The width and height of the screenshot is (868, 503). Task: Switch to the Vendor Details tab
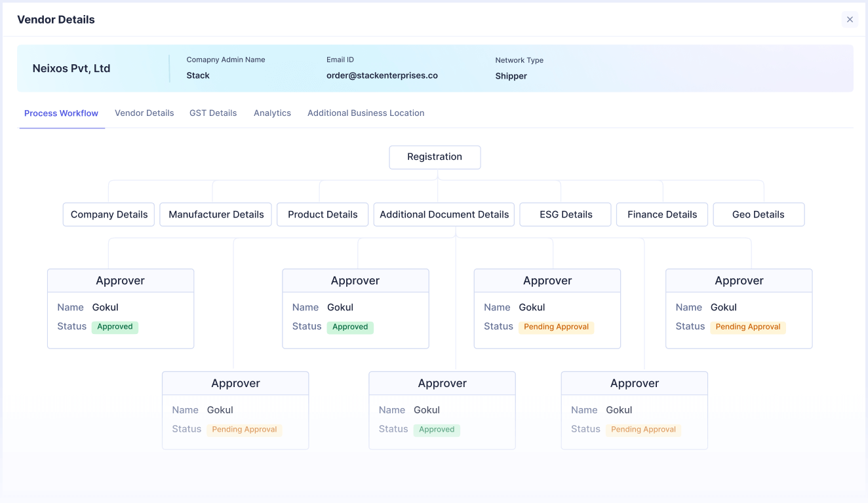pos(144,113)
